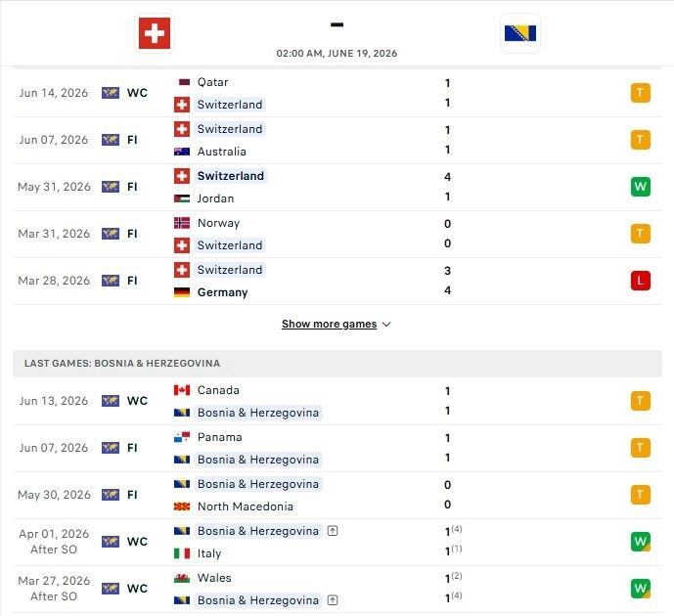Click the Last Games: Bosnia & Herzegovina section header
Screen dimensions: 674x616
point(337,364)
